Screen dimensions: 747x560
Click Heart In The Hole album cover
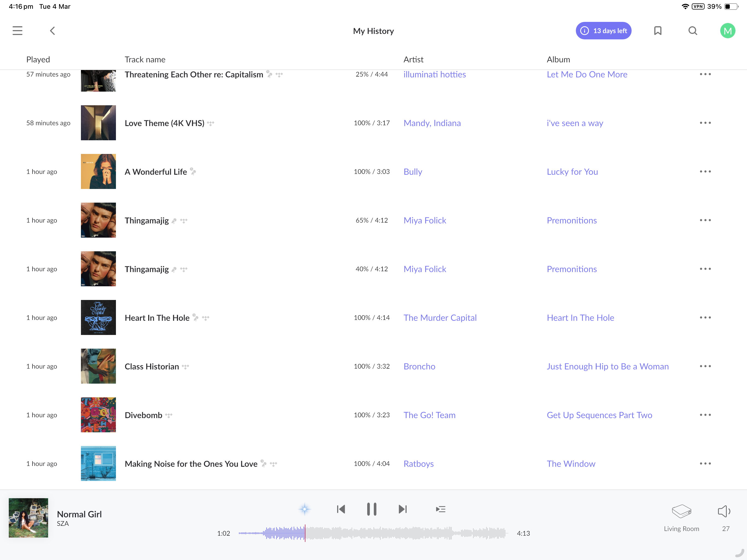(x=98, y=317)
